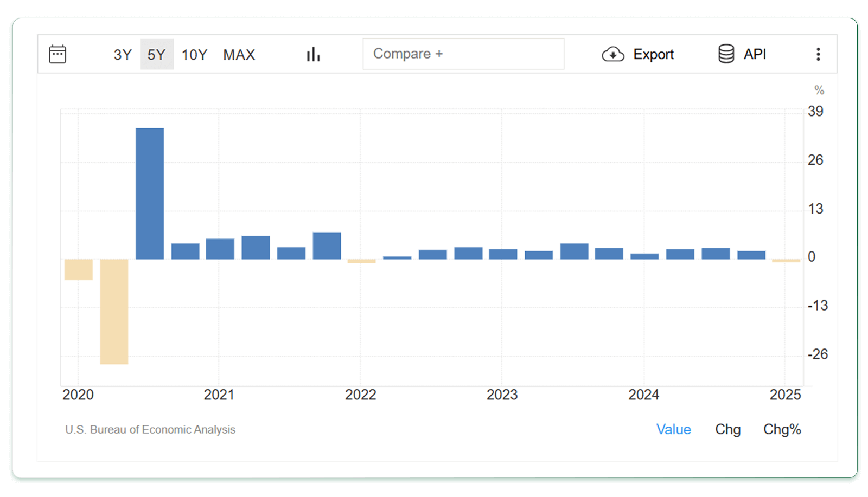The height and width of the screenshot is (497, 868).
Task: Click the last beige bar near 2025
Action: point(786,261)
